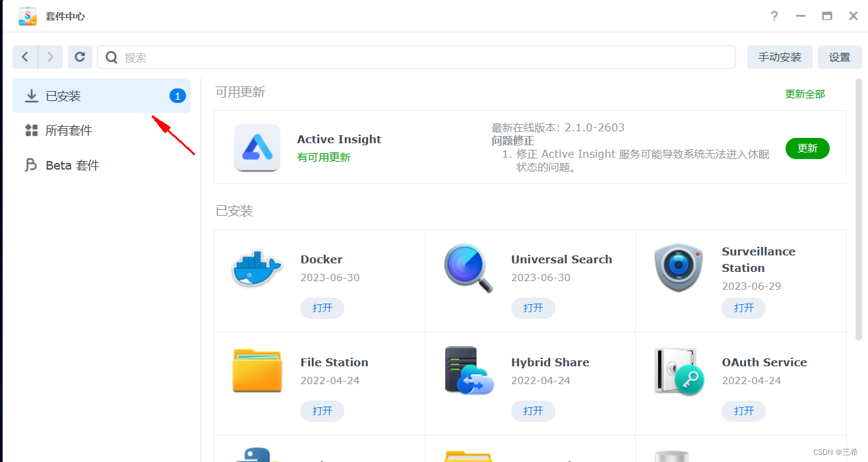Click the Surveillance Station camera icon
The image size is (868, 462).
tap(679, 268)
